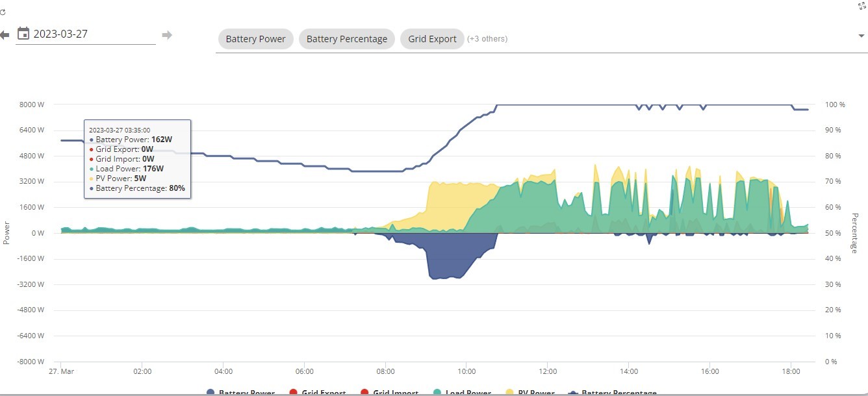Image resolution: width=868 pixels, height=396 pixels.
Task: Click the 80 % axis label
Action: click(833, 156)
